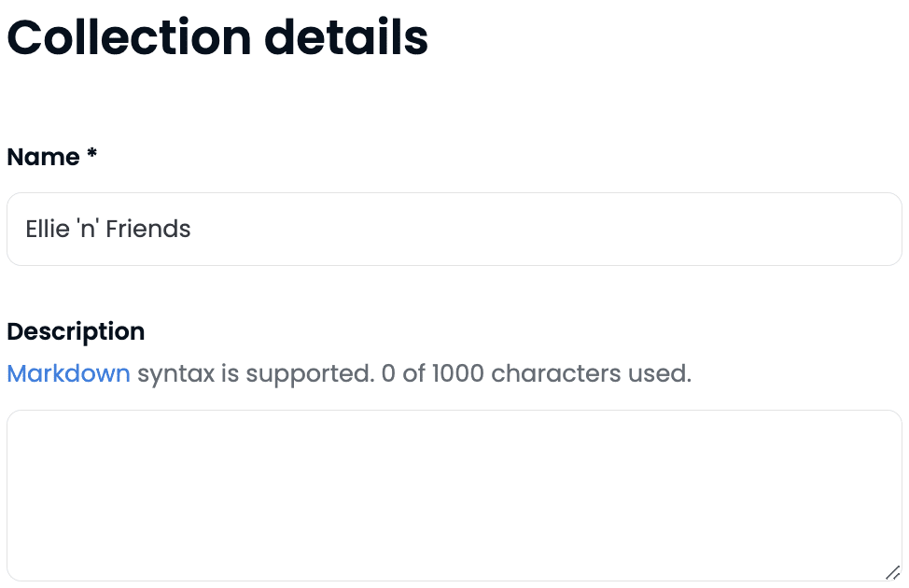Click the word 'Friends' in the Name field

point(148,230)
